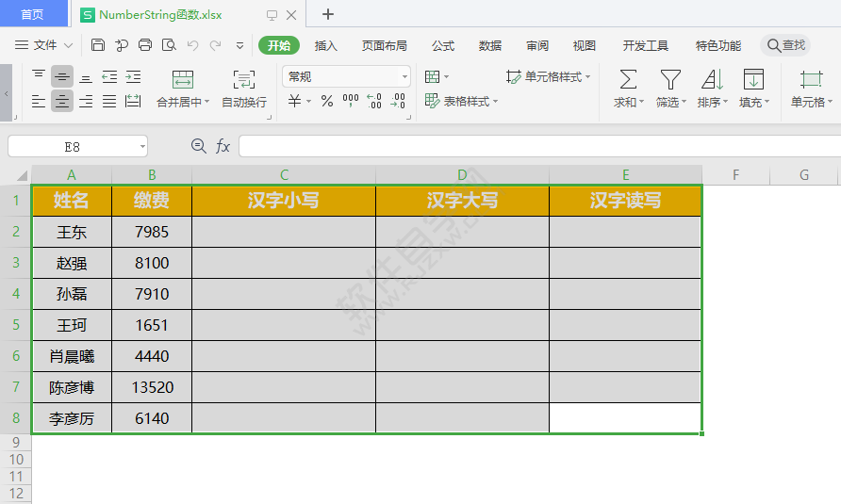Open the 开发工具 ribbon tab
This screenshot has height=504, width=841.
pyautogui.click(x=645, y=45)
